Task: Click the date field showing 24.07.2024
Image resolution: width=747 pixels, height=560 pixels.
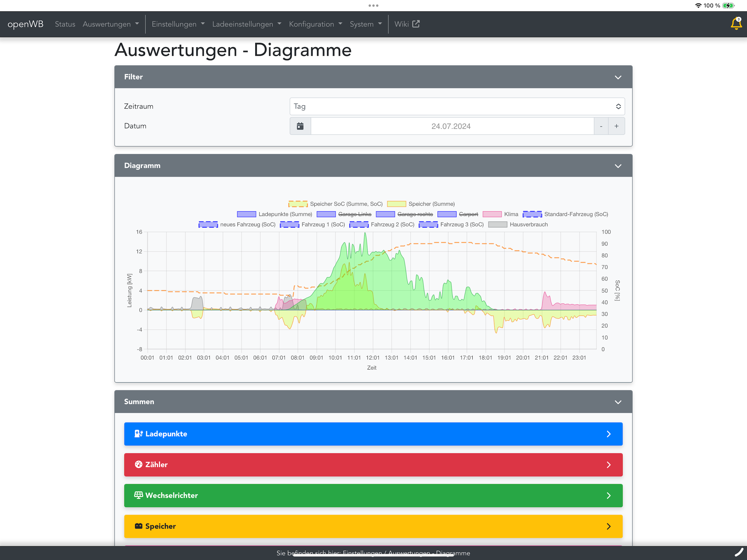Action: pyautogui.click(x=452, y=126)
